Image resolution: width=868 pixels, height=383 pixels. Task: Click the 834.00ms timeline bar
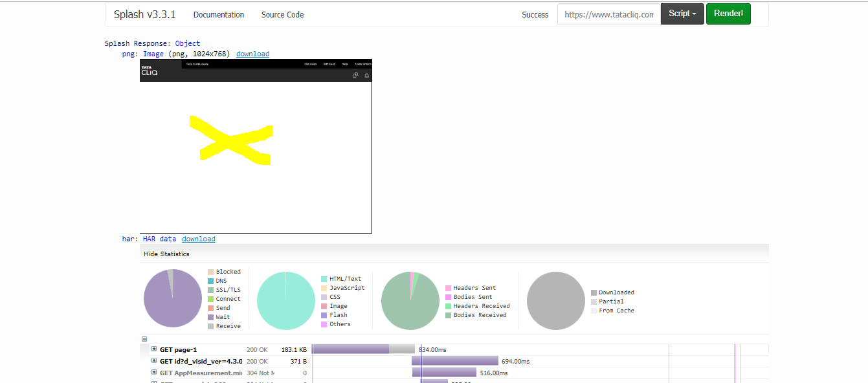click(x=363, y=349)
